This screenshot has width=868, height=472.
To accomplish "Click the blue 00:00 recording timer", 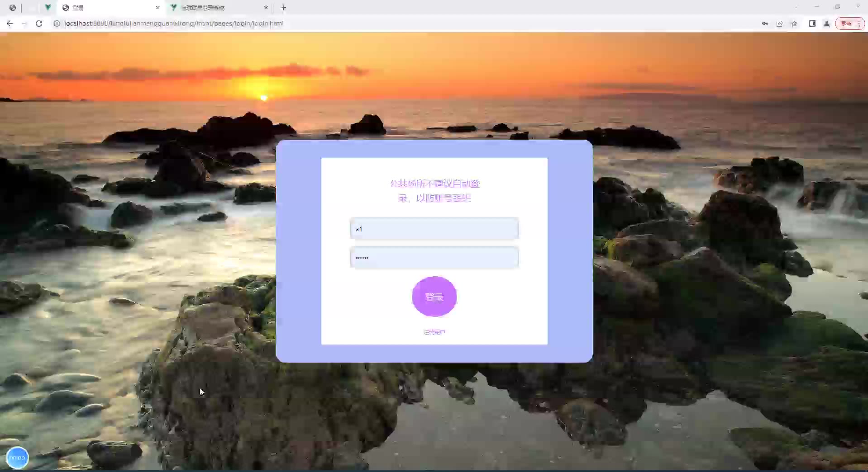I will pyautogui.click(x=17, y=458).
